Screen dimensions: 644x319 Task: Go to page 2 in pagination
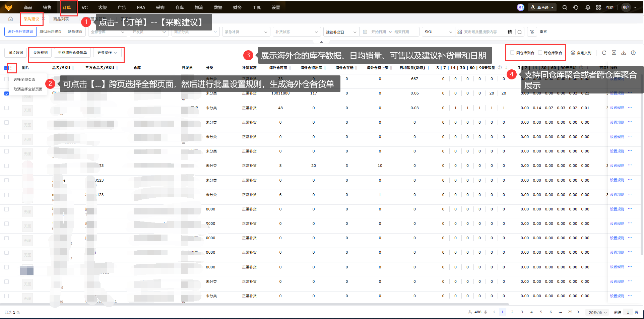512,312
